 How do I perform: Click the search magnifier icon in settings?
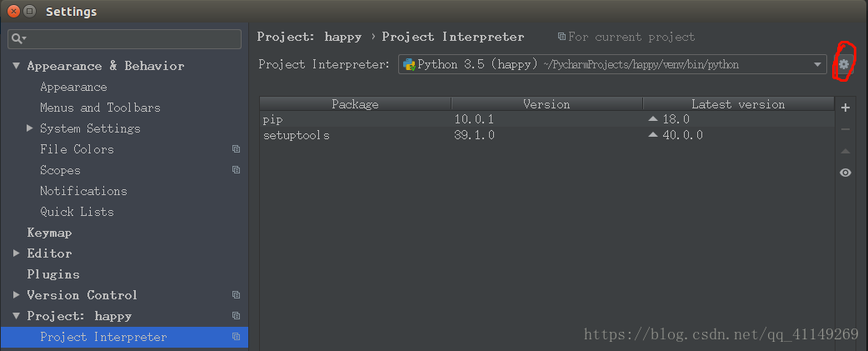[x=17, y=38]
